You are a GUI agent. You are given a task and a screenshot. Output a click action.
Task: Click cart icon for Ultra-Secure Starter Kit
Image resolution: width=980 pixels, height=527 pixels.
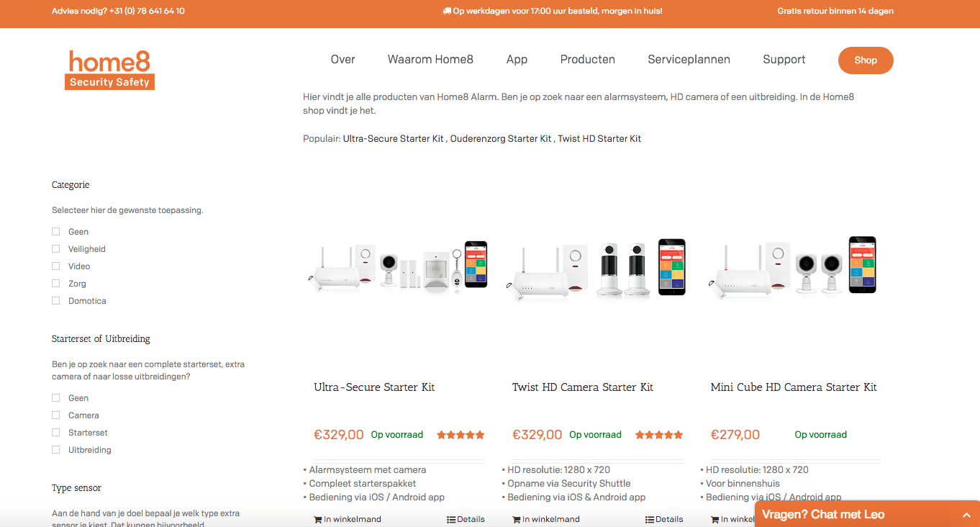point(318,519)
